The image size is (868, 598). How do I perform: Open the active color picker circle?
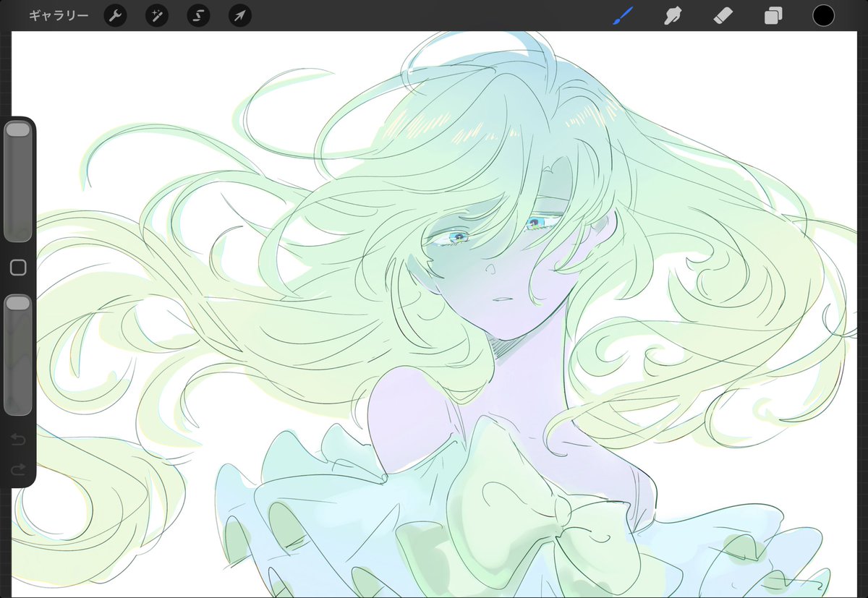pyautogui.click(x=823, y=15)
